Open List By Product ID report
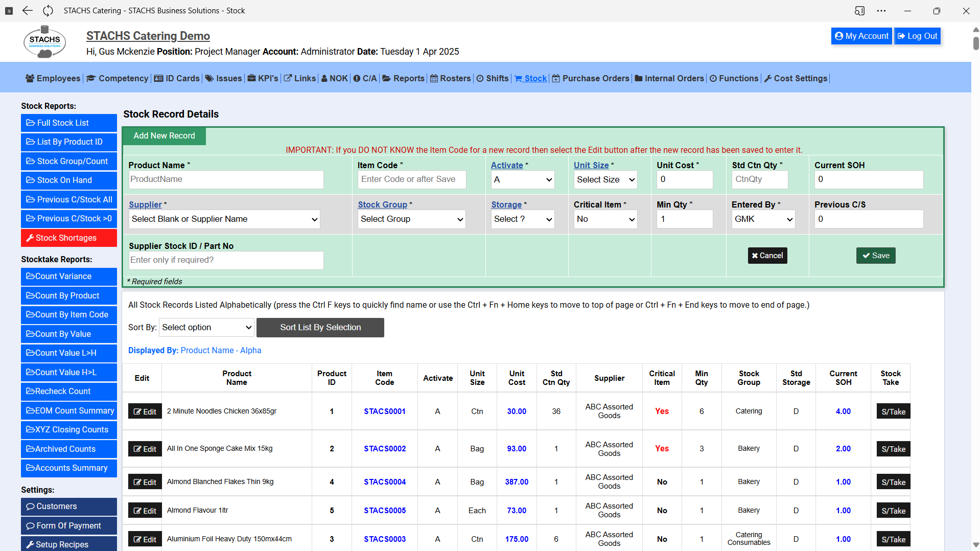 click(69, 142)
